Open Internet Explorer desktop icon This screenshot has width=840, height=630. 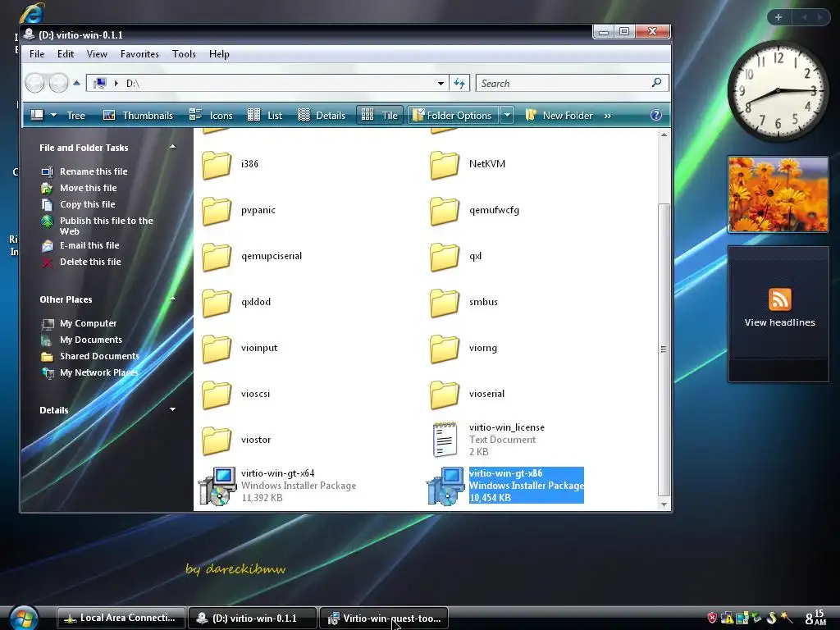tap(32, 13)
